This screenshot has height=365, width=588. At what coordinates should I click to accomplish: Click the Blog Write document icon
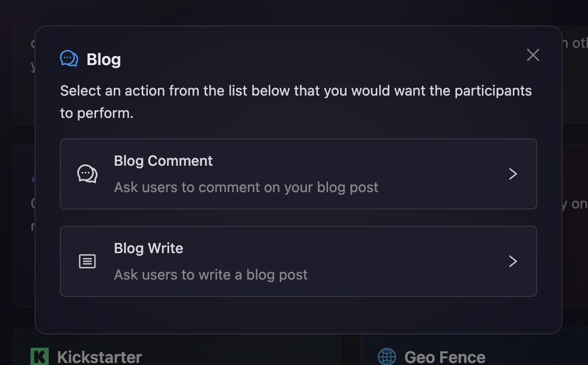87,261
